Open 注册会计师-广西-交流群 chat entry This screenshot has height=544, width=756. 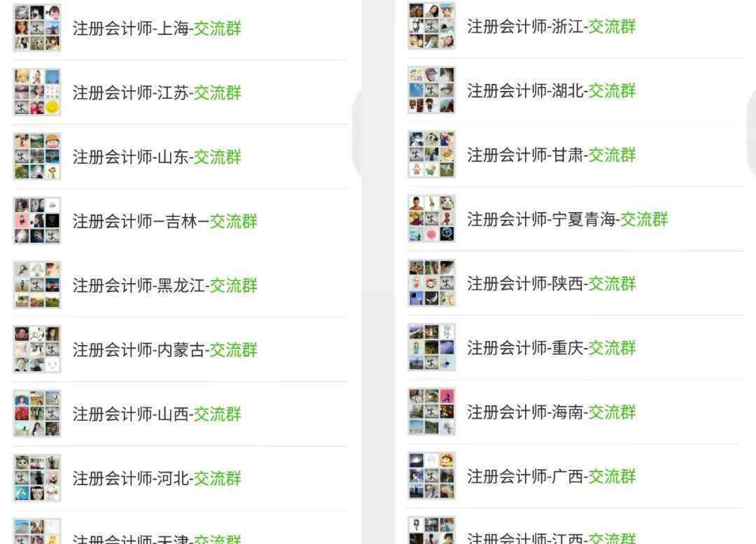pos(575,476)
